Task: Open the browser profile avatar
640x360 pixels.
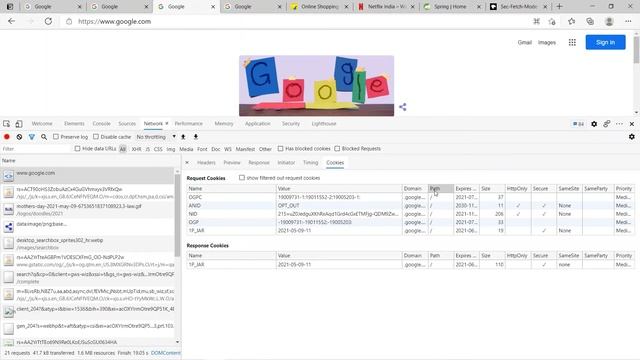Action: coord(609,22)
